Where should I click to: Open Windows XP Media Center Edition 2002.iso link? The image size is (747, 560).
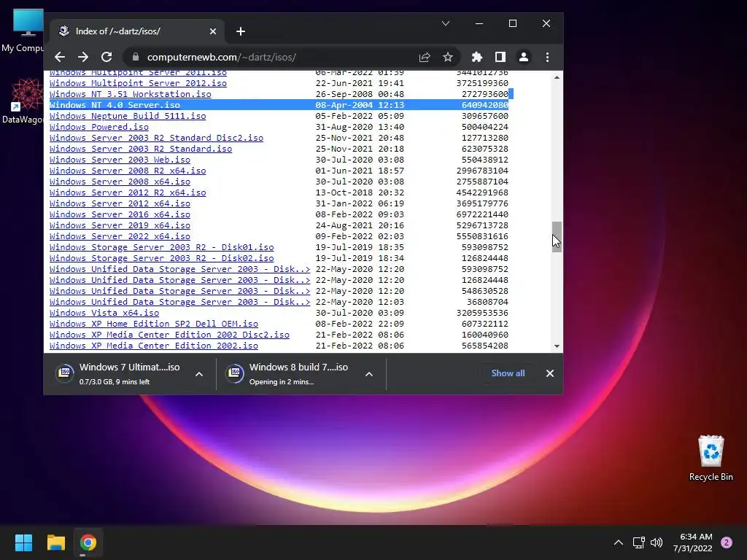(154, 346)
